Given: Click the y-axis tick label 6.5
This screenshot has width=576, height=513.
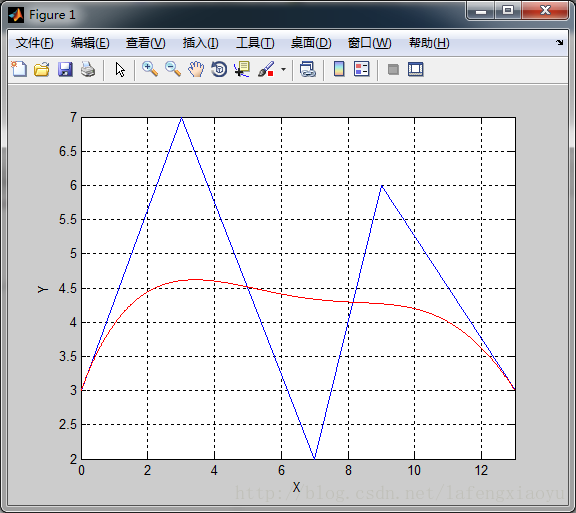Looking at the screenshot, I should [x=68, y=151].
